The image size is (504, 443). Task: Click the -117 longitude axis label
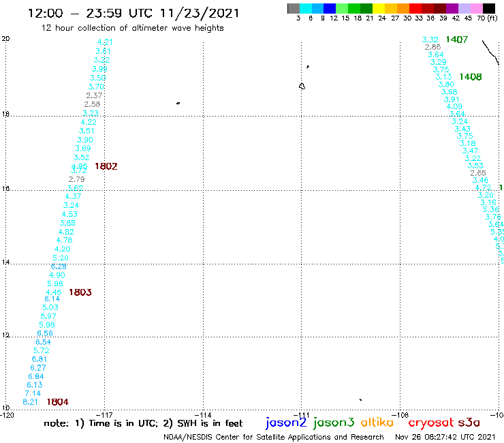click(x=104, y=415)
